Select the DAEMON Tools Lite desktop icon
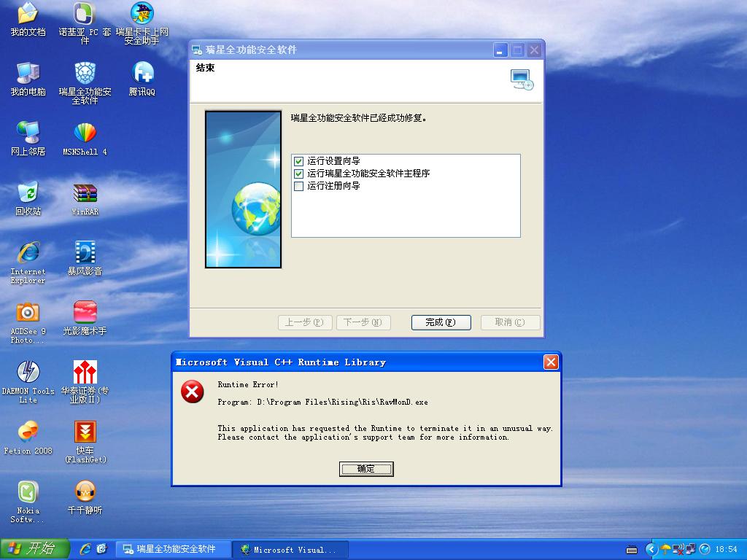Image resolution: width=747 pixels, height=560 pixels. (28, 383)
